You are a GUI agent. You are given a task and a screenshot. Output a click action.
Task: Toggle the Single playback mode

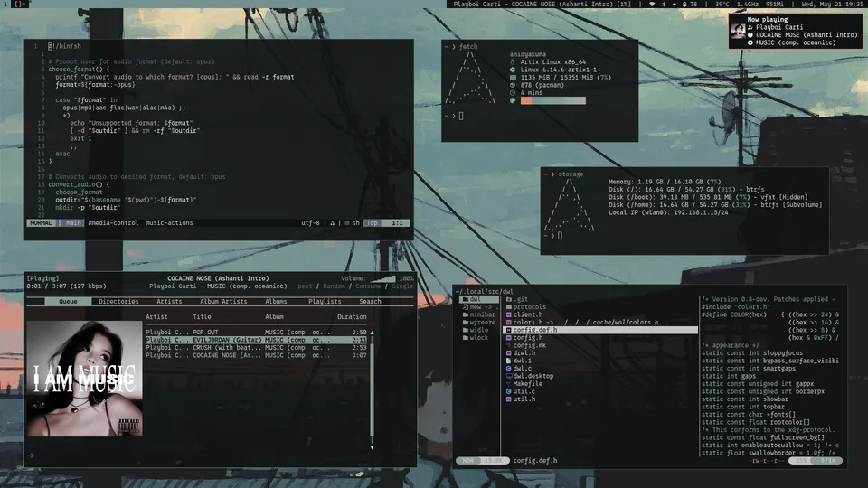pos(402,286)
